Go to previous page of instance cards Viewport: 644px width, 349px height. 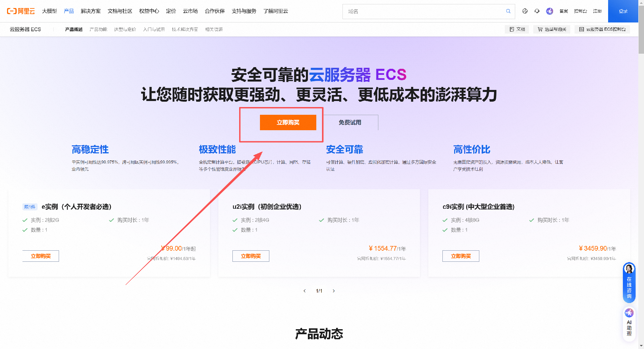[x=305, y=291]
